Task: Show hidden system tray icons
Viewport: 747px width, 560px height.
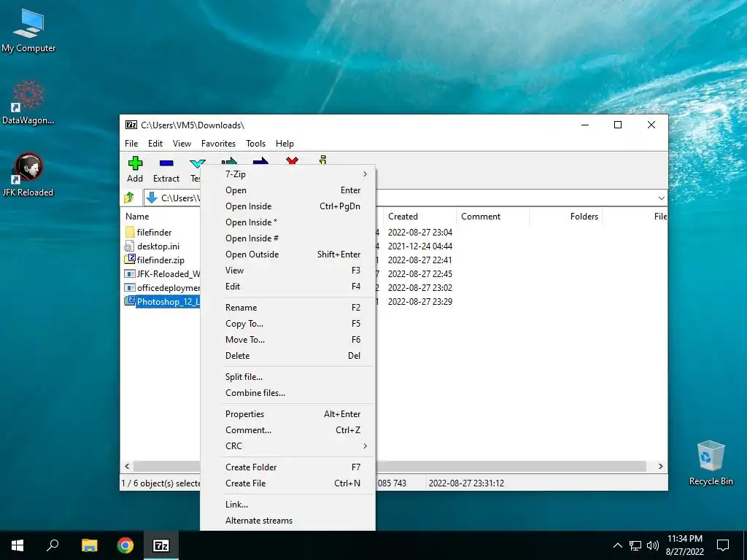Action: (x=617, y=545)
